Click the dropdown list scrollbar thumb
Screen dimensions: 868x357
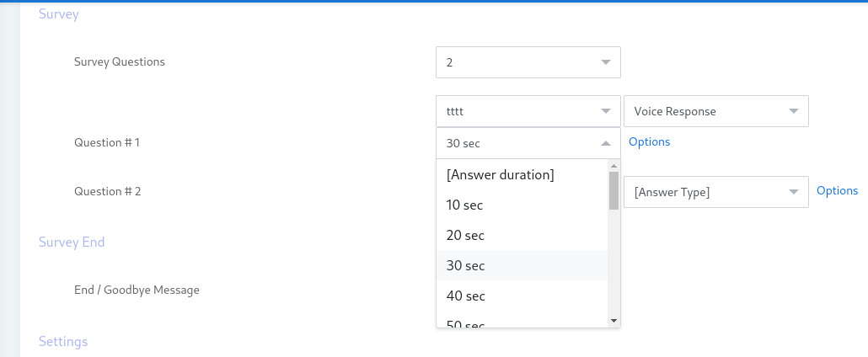tap(613, 192)
